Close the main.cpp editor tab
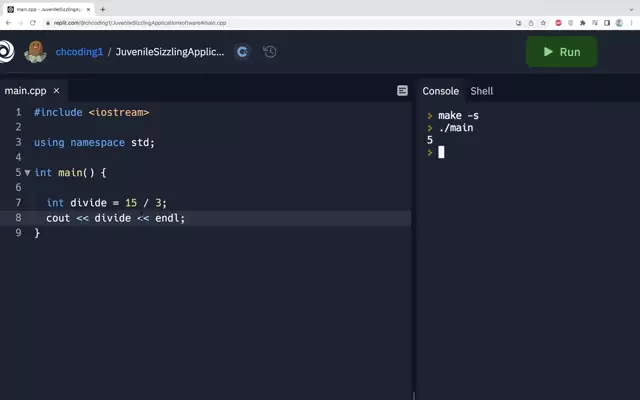The image size is (640, 400). tap(56, 91)
